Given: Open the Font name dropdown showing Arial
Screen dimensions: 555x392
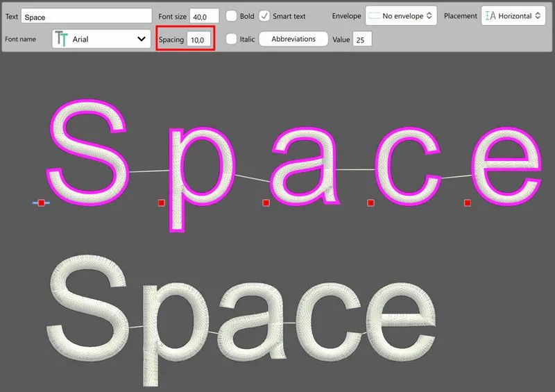Looking at the screenshot, I should pos(101,39).
